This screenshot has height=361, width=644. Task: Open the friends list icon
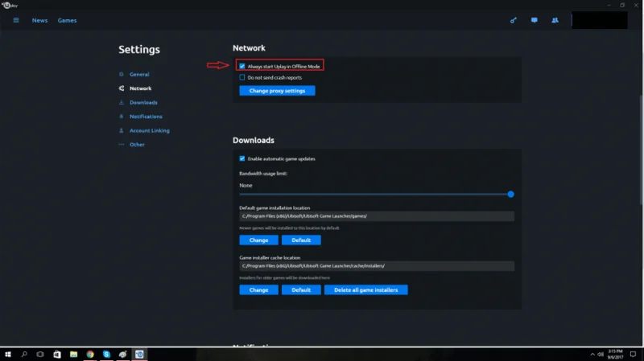[555, 20]
